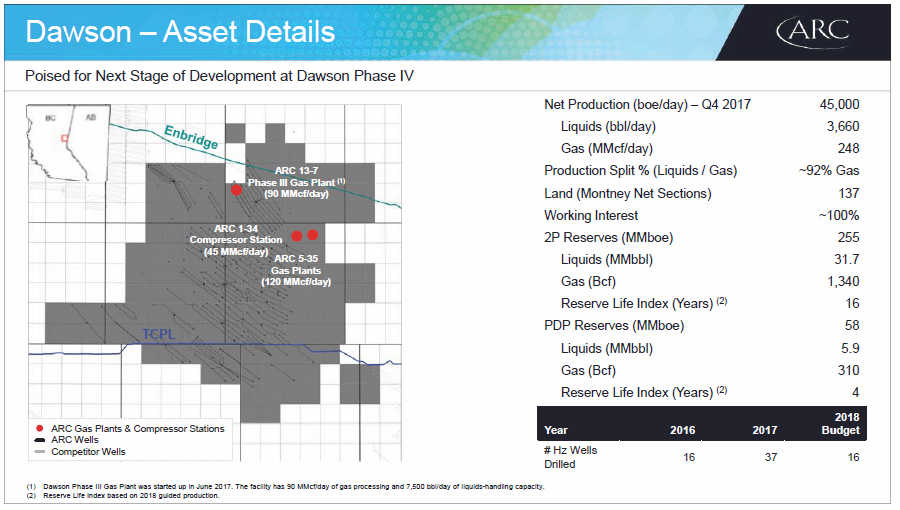
Task: Click 'PDP Reserves (MMboe)' label
Action: [614, 326]
